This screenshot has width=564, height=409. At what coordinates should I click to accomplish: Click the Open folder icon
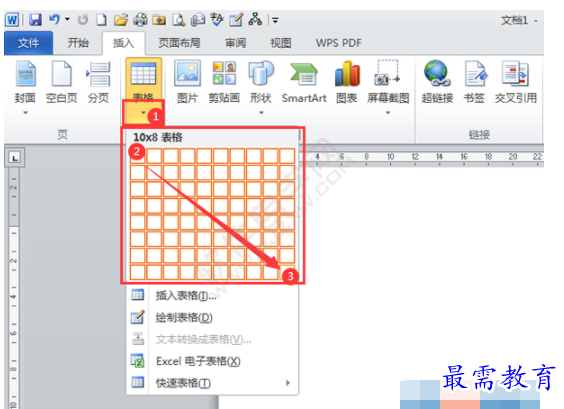coord(121,20)
